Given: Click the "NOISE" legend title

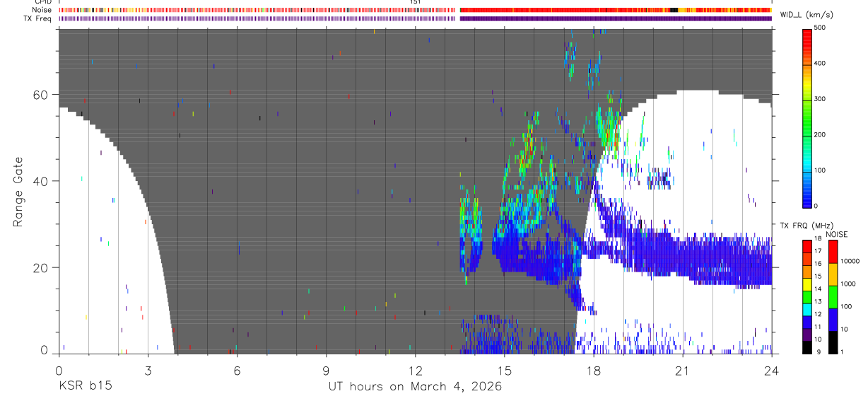Looking at the screenshot, I should pyautogui.click(x=837, y=234).
